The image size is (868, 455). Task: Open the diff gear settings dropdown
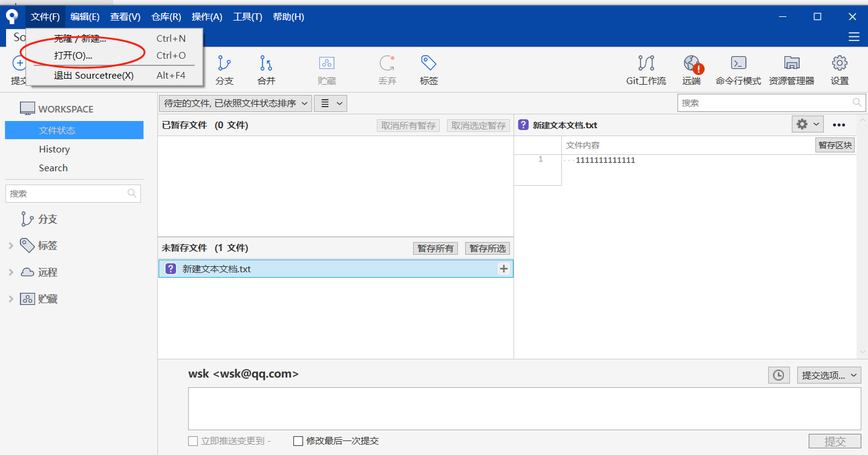point(808,124)
